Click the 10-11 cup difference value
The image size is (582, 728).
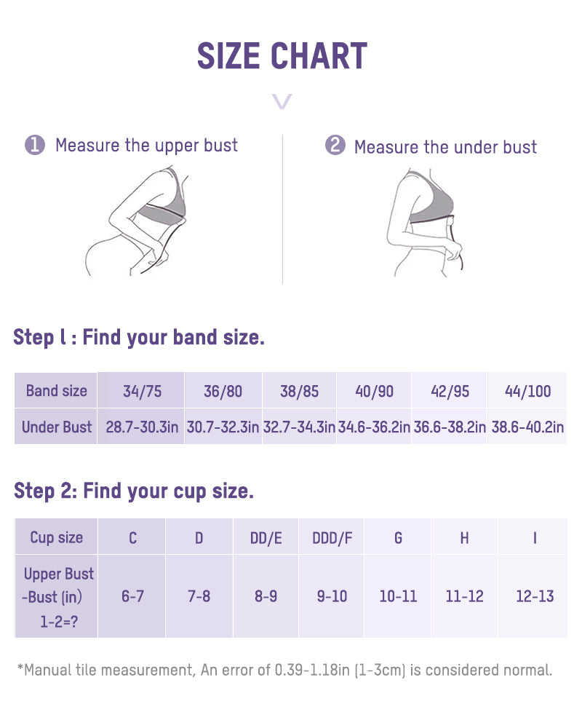pyautogui.click(x=398, y=596)
